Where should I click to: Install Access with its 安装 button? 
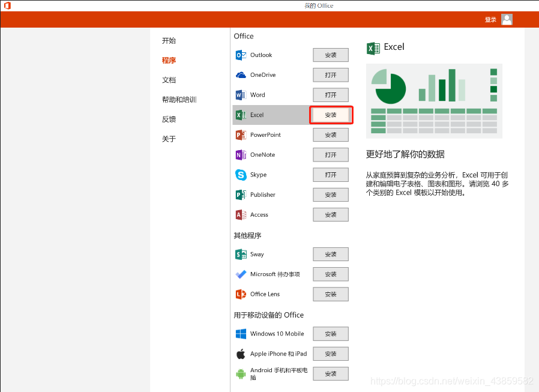tap(331, 214)
